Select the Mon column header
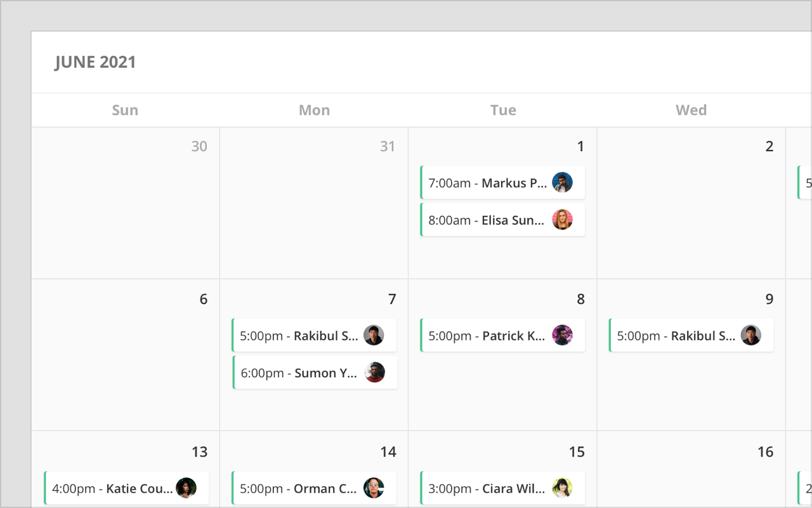This screenshot has width=812, height=508. pyautogui.click(x=314, y=110)
